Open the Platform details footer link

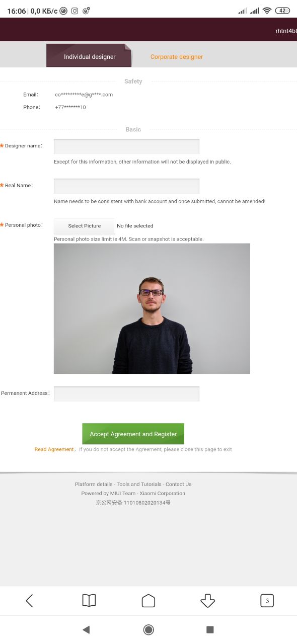pos(94,484)
